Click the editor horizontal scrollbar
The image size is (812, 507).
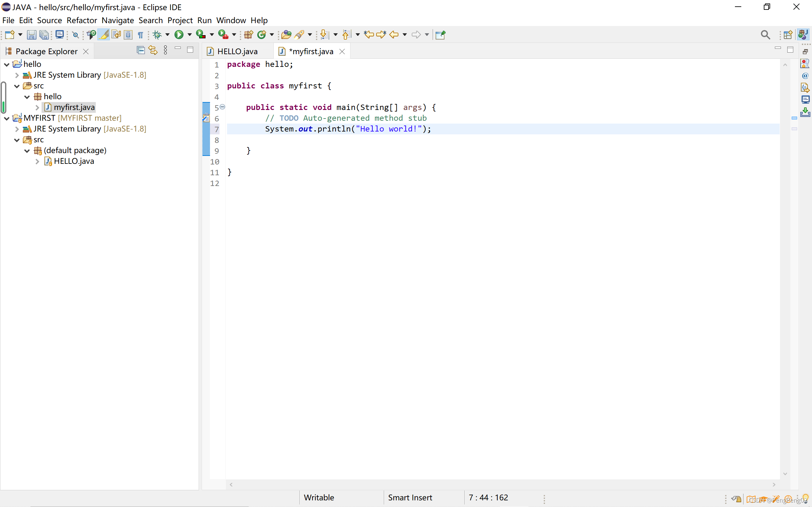[502, 485]
